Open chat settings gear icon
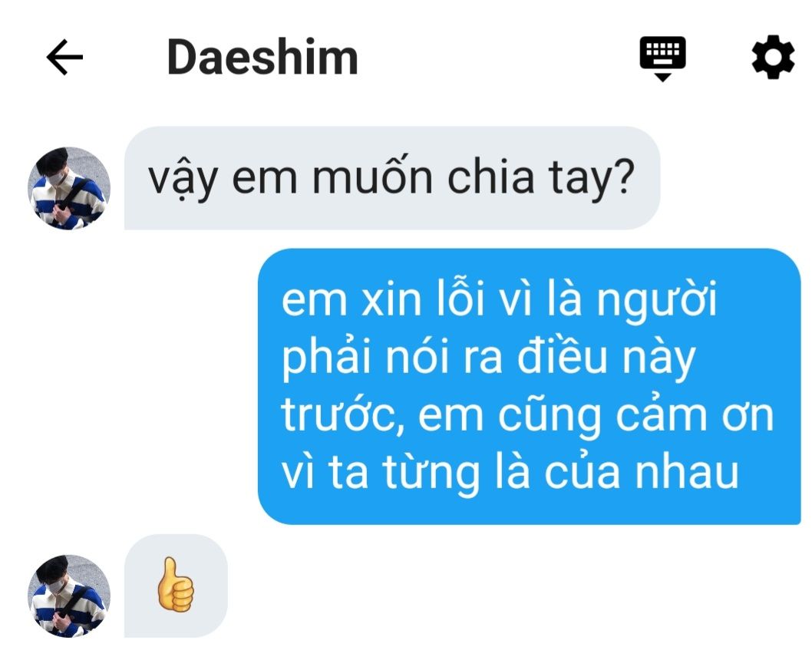 tap(773, 57)
